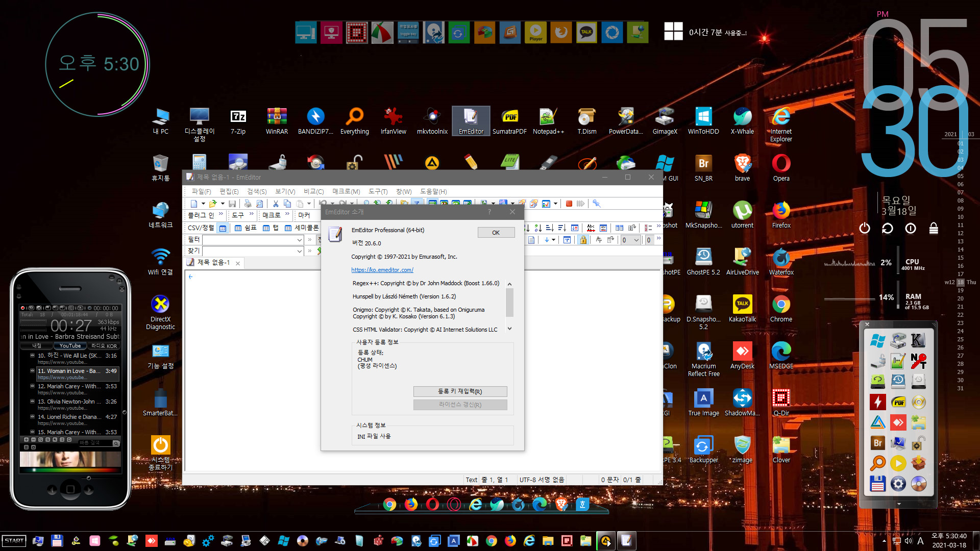Click the Print icon in EmEditor toolbar
Screen dimensions: 980x551
(x=248, y=204)
